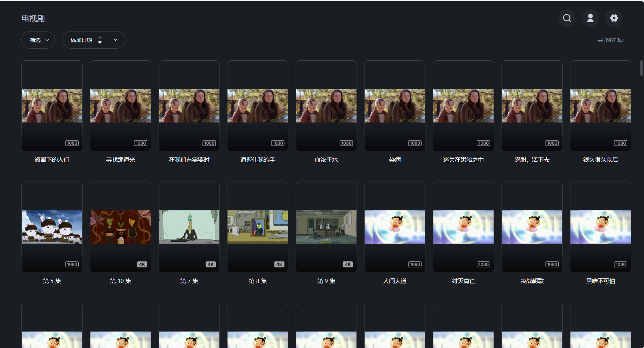Click the 迷失在黑暗之中 title link

point(463,160)
